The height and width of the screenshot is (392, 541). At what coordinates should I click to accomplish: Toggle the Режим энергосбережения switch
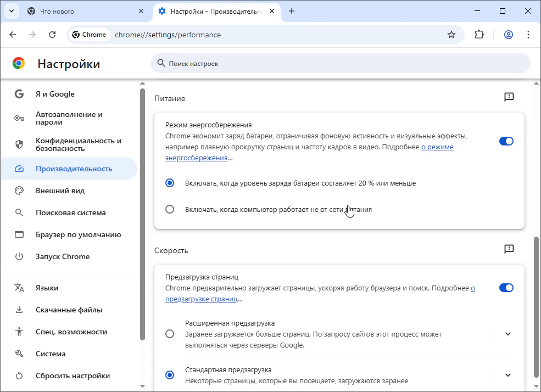tap(506, 141)
